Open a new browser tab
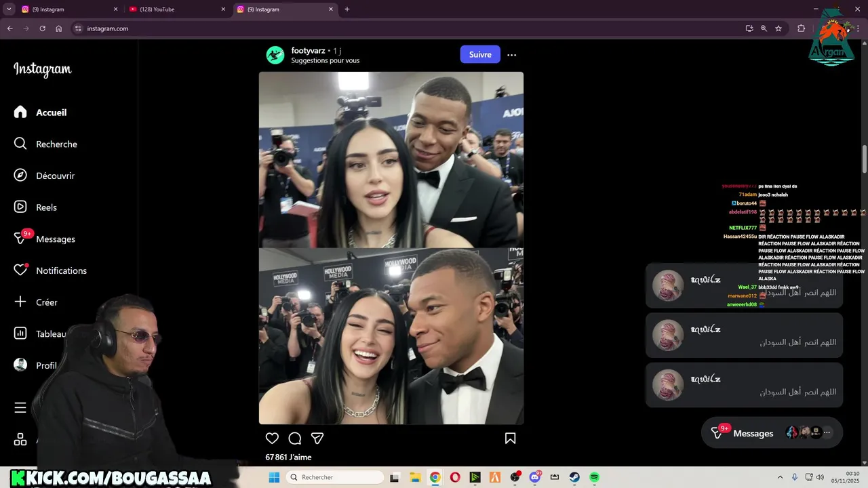 click(347, 9)
